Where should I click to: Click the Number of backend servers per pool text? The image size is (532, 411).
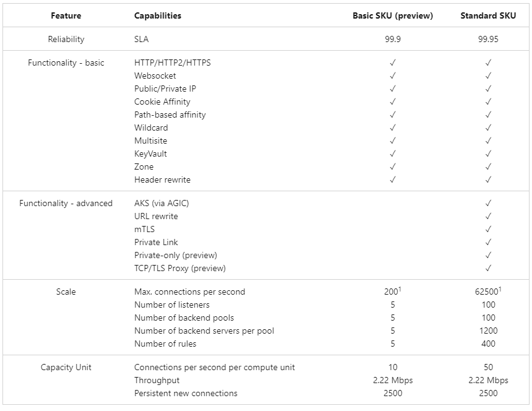tap(204, 331)
